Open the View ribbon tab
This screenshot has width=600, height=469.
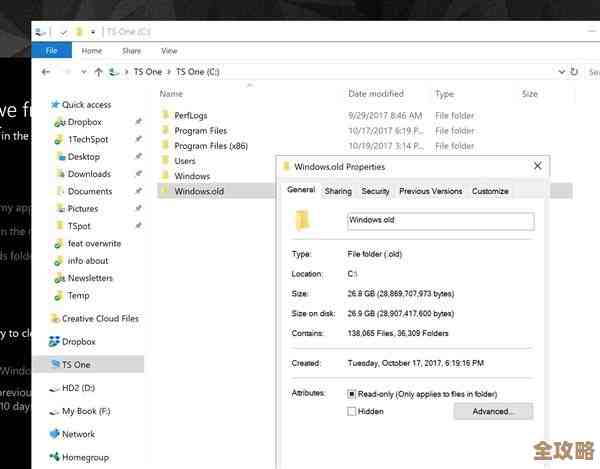click(x=169, y=51)
